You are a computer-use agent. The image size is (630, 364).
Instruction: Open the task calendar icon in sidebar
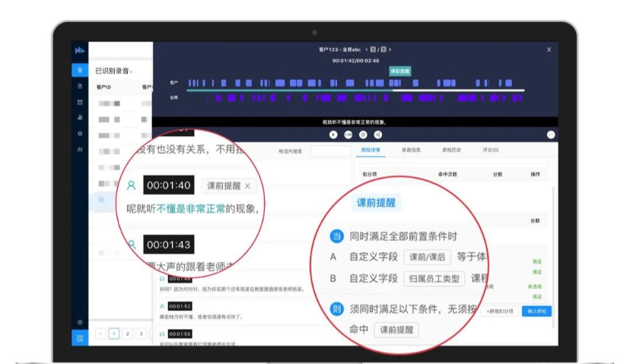(x=80, y=103)
